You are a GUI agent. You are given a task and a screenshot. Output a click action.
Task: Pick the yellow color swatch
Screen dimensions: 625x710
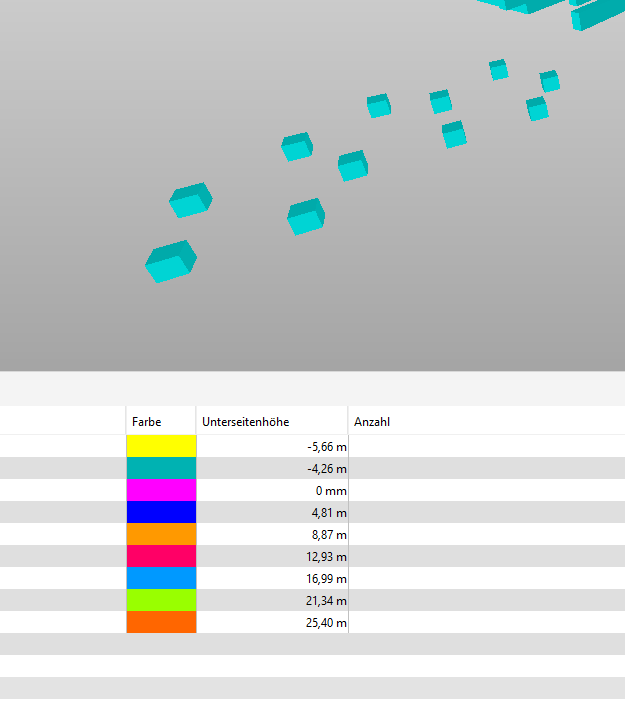(161, 446)
